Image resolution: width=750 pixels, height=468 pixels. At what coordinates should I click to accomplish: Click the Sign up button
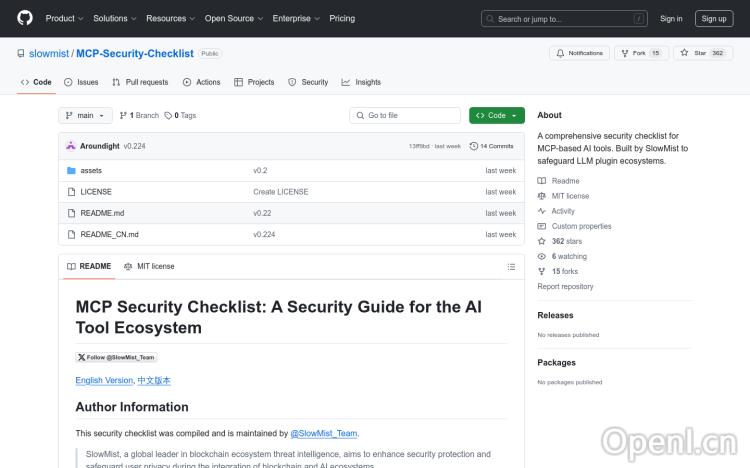click(714, 18)
